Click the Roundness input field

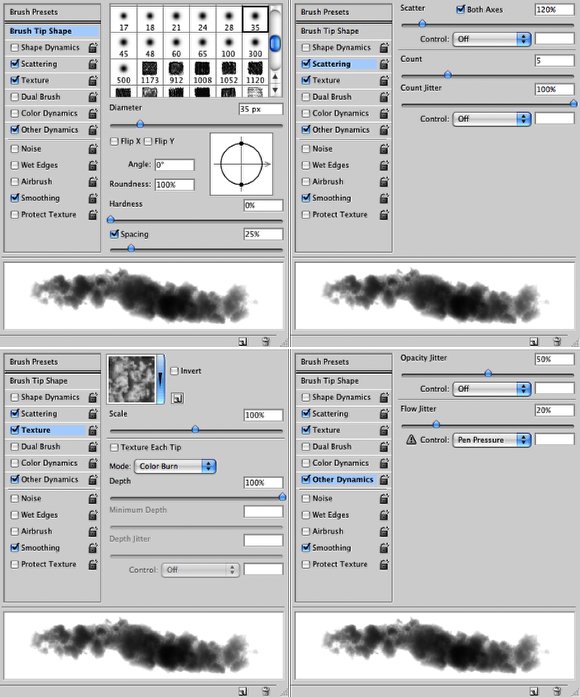pos(174,184)
